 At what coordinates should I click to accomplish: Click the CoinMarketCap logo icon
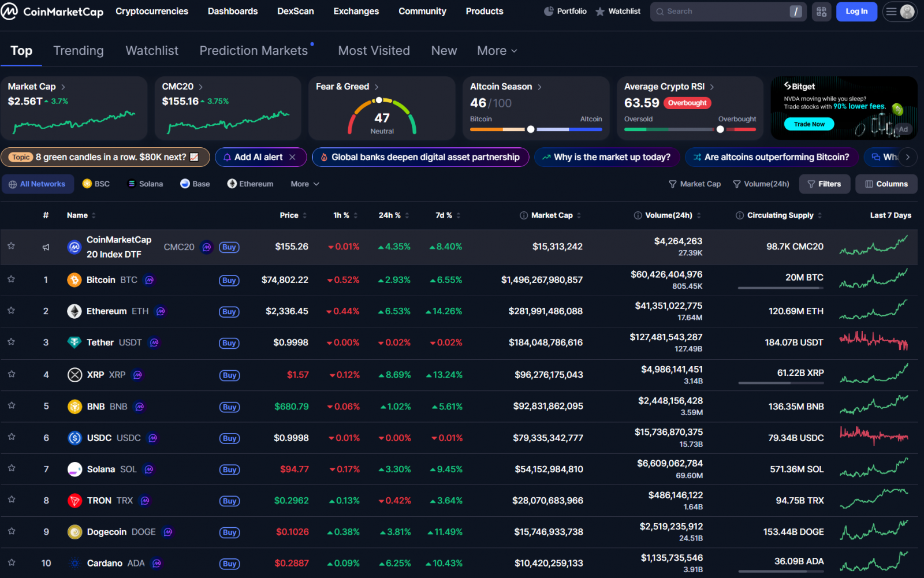click(10, 11)
